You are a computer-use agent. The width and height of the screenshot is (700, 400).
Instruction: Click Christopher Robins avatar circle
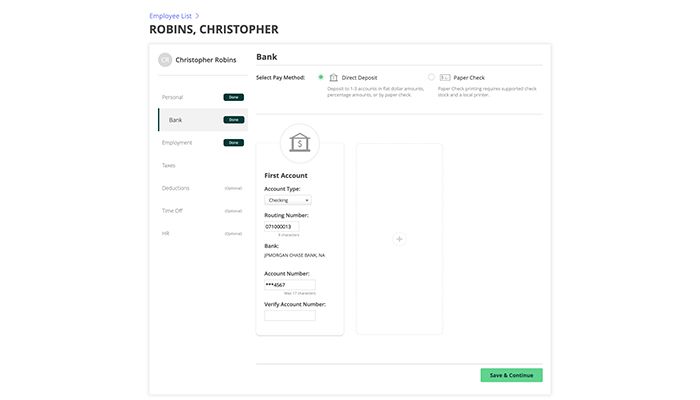(165, 60)
